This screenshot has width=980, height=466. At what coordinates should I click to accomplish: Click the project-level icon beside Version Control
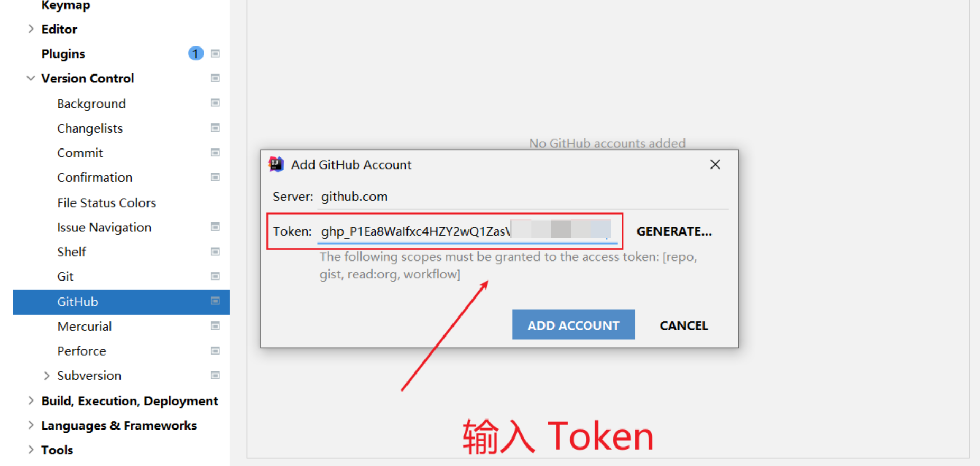(x=215, y=78)
